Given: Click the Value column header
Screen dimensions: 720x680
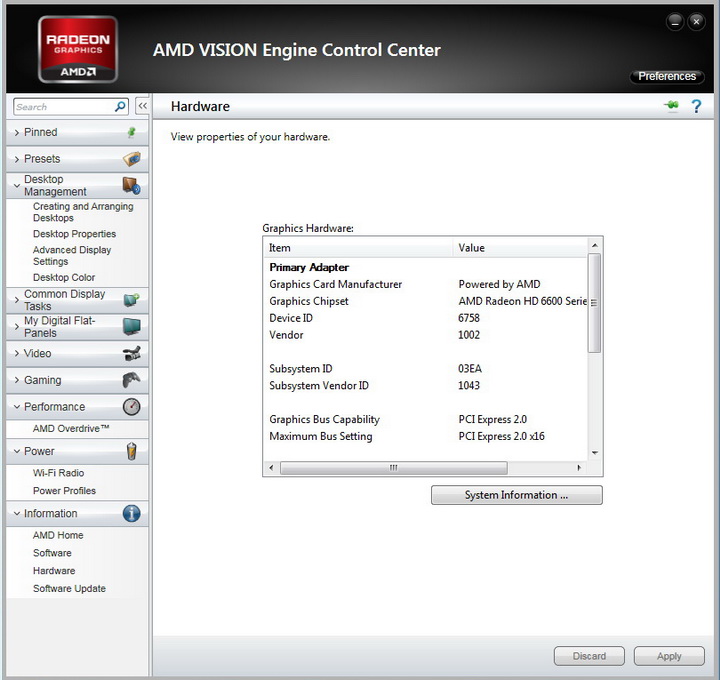Looking at the screenshot, I should [x=520, y=248].
